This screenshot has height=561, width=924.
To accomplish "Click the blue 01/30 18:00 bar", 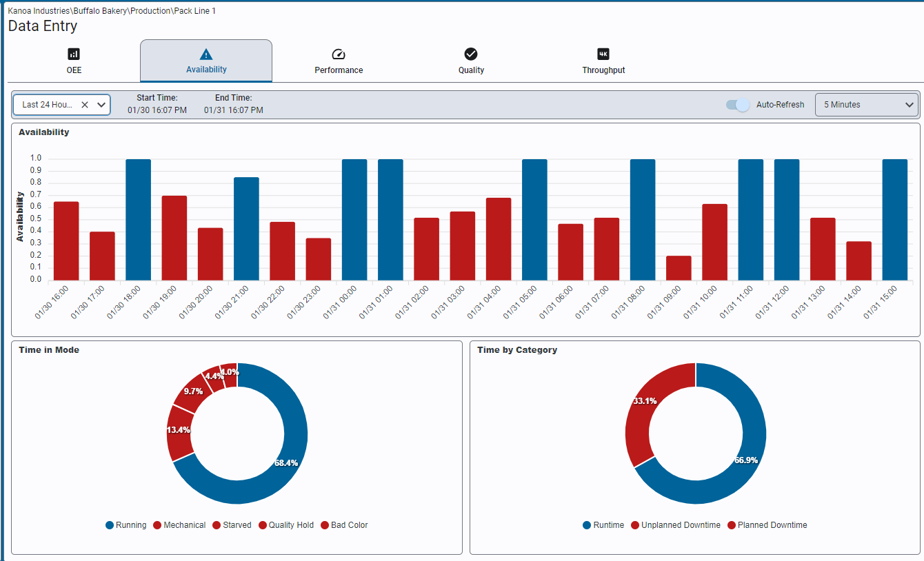I will click(138, 220).
